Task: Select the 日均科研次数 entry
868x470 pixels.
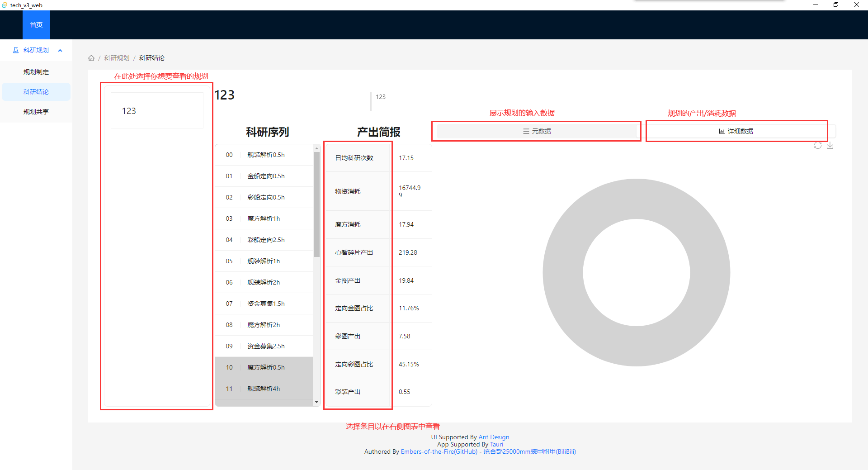Action: pos(358,158)
